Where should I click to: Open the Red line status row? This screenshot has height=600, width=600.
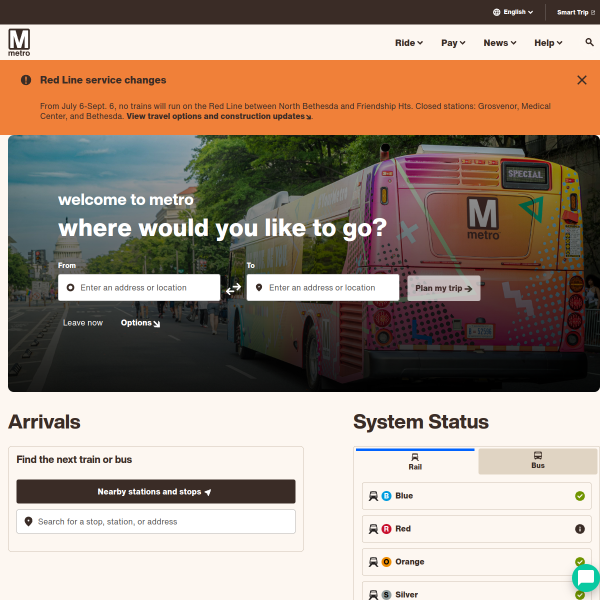click(x=477, y=529)
